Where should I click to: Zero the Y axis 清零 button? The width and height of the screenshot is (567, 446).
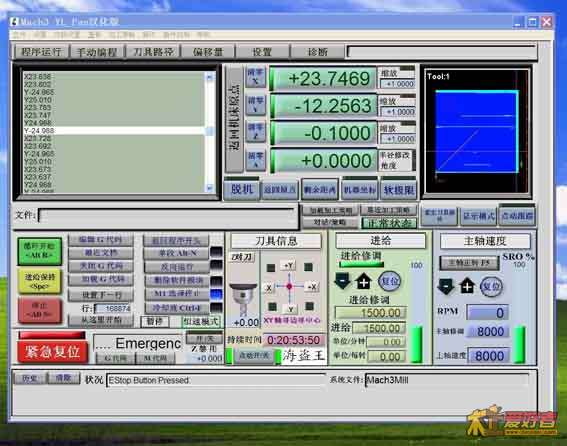click(x=255, y=105)
